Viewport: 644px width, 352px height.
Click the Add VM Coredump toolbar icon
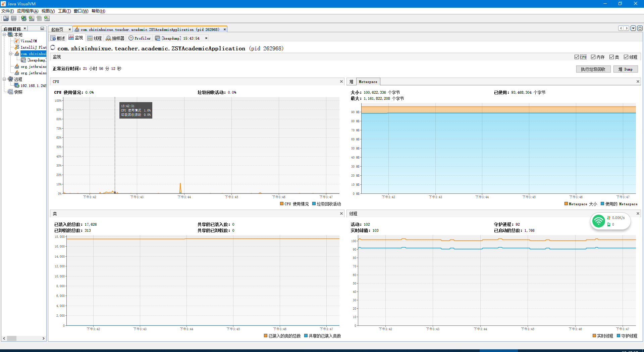pos(39,18)
